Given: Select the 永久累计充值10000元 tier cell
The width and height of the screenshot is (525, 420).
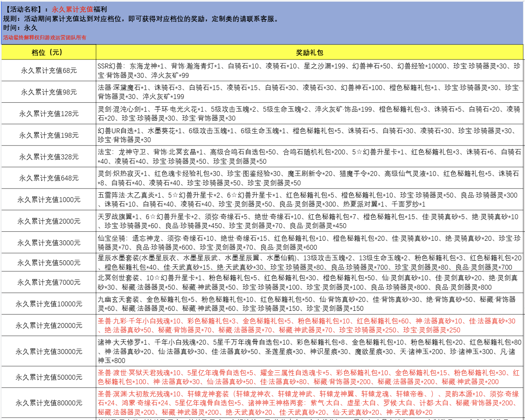Looking at the screenshot, I should coord(49,304).
